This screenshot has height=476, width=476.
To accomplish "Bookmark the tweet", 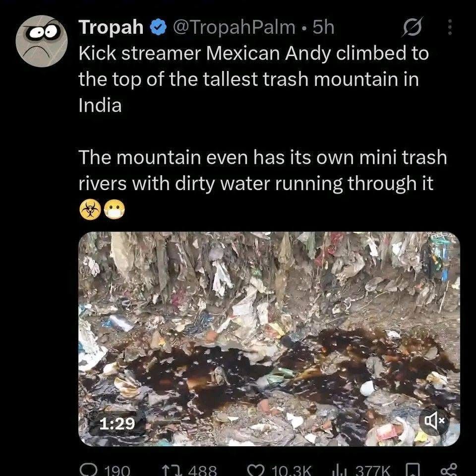I will tap(413, 470).
